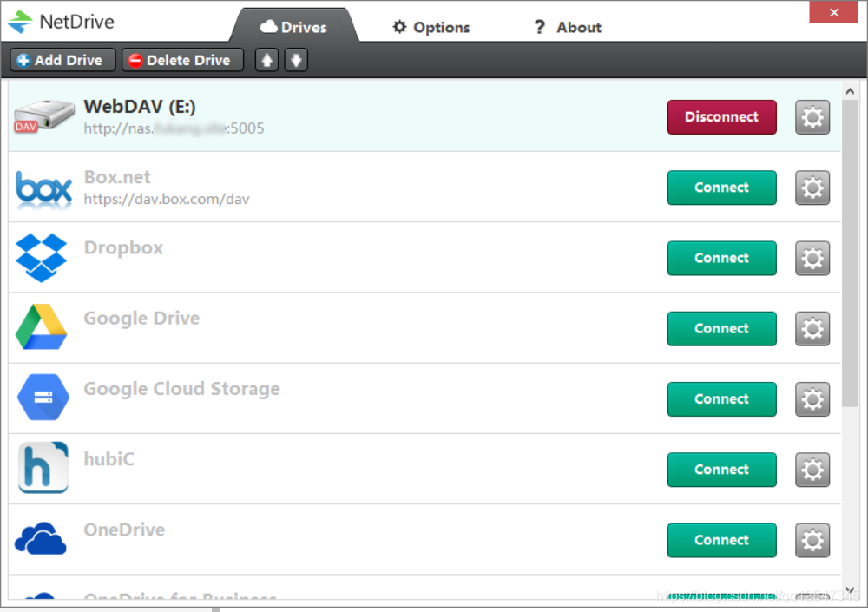Click the https://dav.box.com/dav address text

[167, 199]
